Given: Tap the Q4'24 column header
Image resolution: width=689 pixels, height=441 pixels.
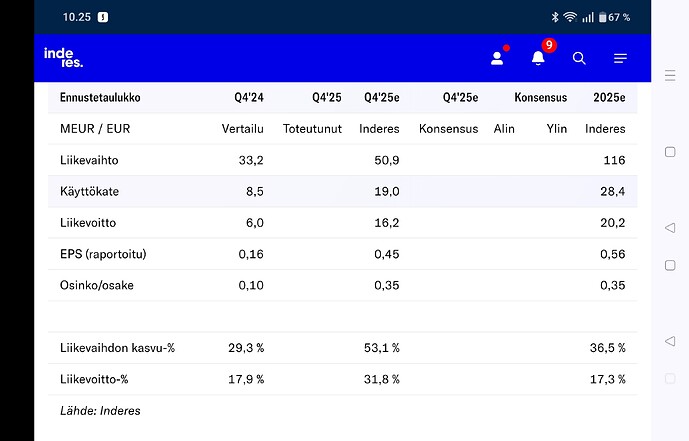Looking at the screenshot, I should (x=248, y=98).
